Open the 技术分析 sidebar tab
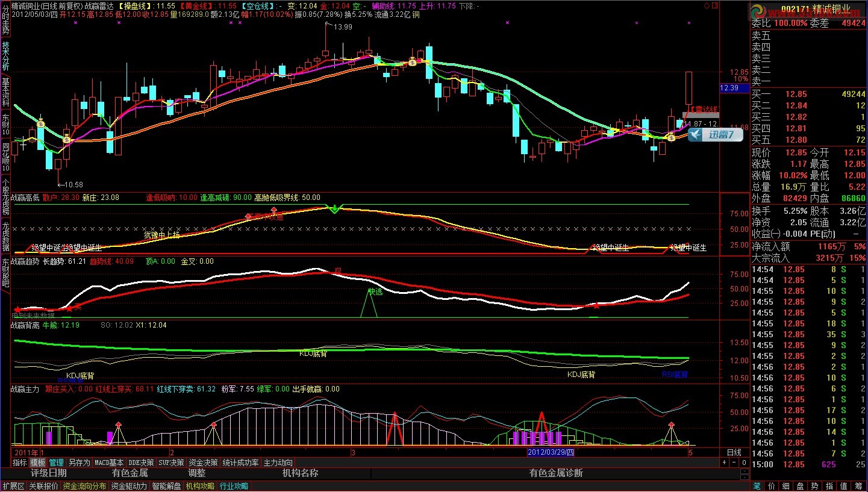The image size is (868, 492). click(5, 56)
